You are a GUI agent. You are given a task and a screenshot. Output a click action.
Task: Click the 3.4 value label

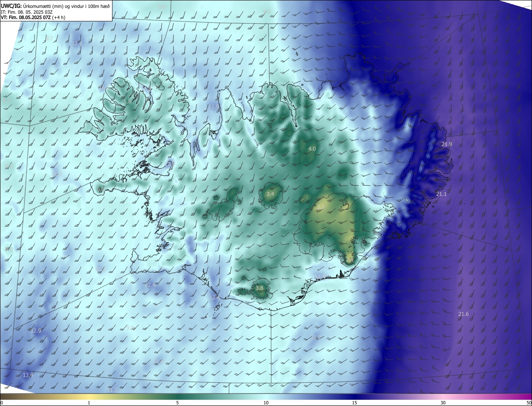270,194
